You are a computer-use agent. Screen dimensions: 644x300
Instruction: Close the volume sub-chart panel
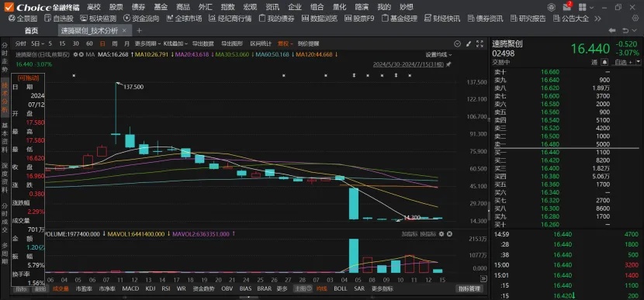[449, 234]
